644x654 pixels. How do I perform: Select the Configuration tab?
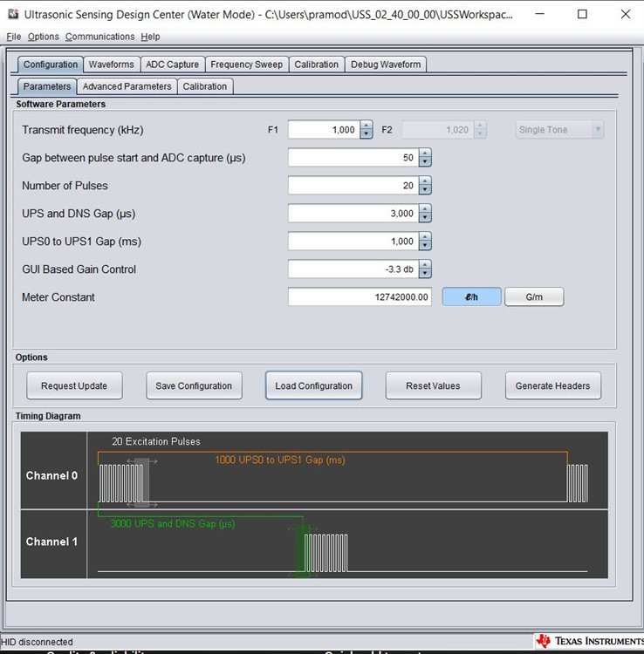51,65
